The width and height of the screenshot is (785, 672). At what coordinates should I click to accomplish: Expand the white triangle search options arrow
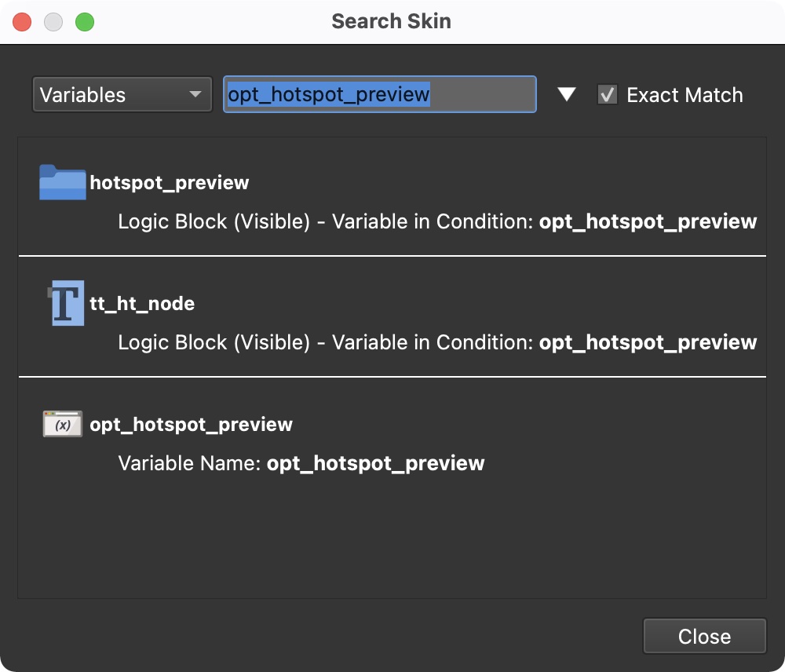click(x=566, y=95)
